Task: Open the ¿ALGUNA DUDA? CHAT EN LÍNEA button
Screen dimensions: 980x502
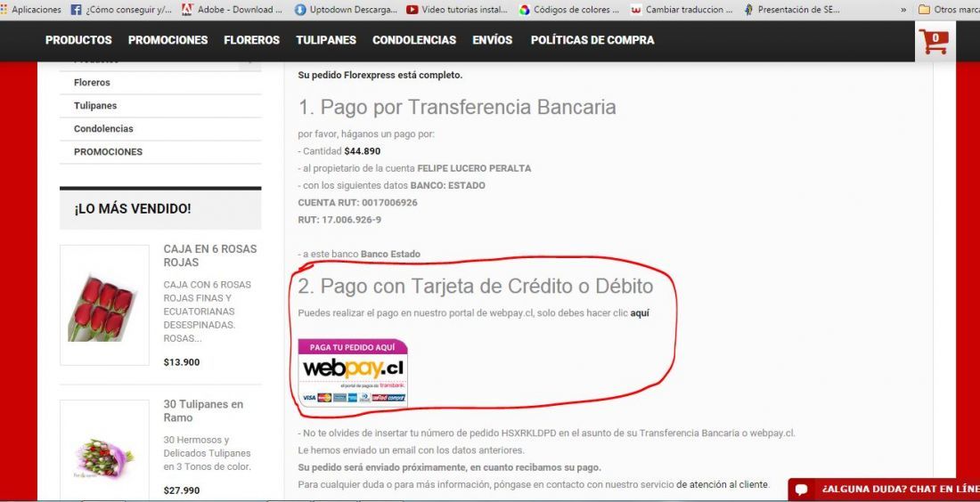Action: pos(884,489)
